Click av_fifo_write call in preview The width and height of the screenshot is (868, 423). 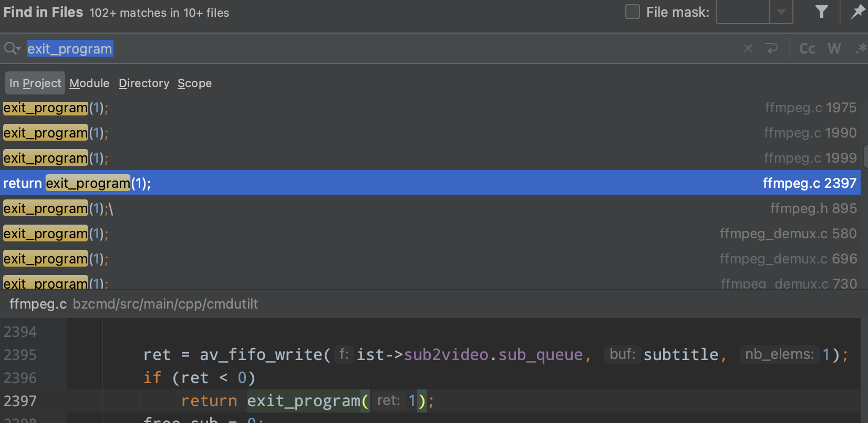point(260,355)
